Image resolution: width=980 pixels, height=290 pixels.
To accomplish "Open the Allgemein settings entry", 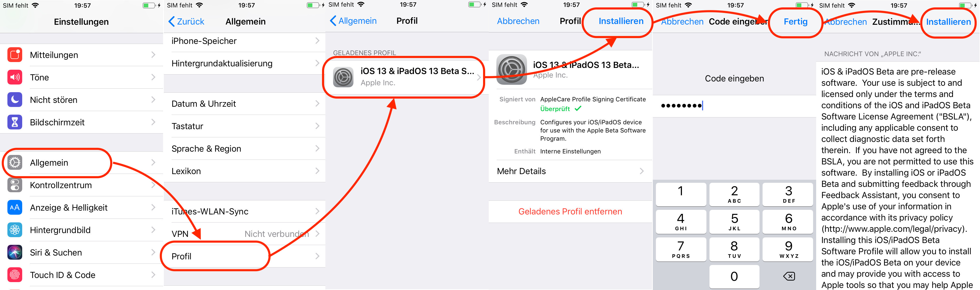I will (81, 163).
